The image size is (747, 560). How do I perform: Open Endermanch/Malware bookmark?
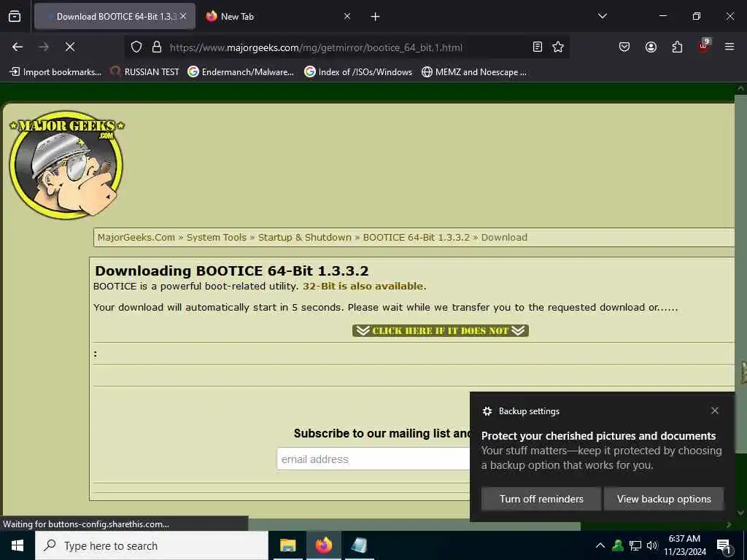point(241,72)
